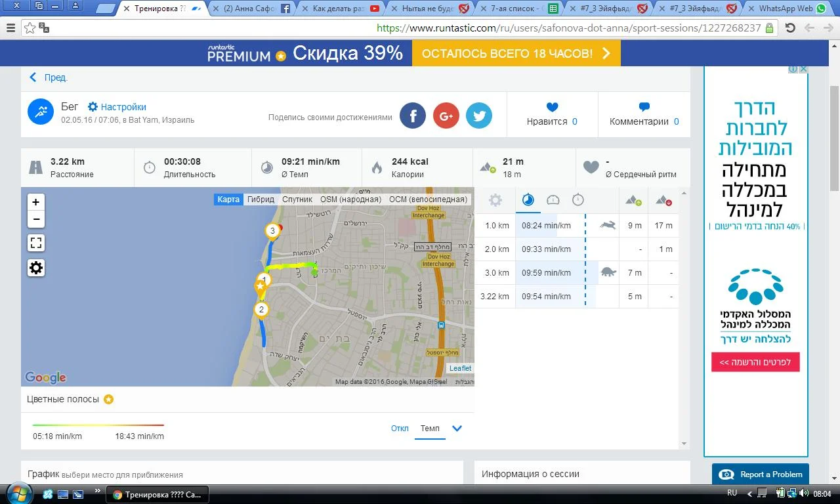This screenshot has height=504, width=840.
Task: Expand the colored traces dropdown arrow
Action: (457, 429)
